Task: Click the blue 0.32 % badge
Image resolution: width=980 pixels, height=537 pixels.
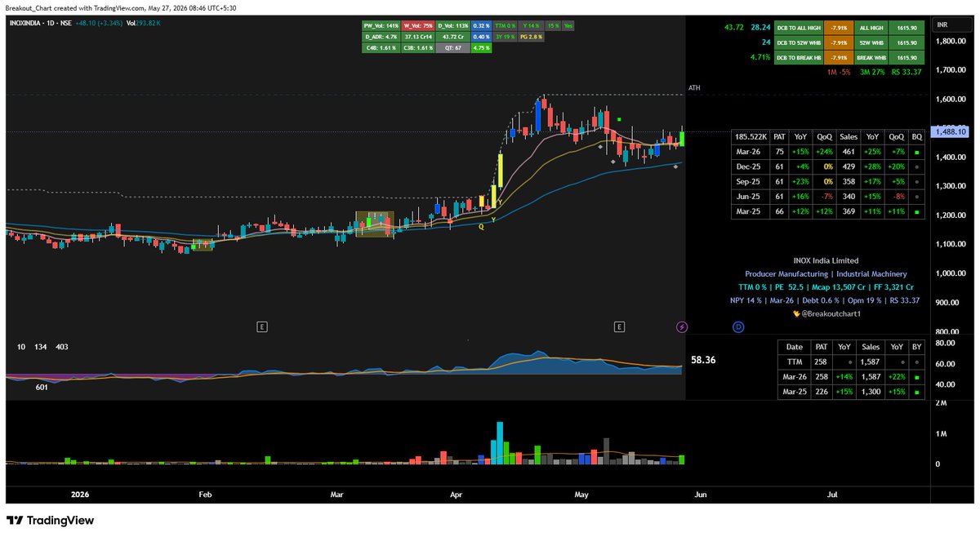Action: click(x=482, y=26)
